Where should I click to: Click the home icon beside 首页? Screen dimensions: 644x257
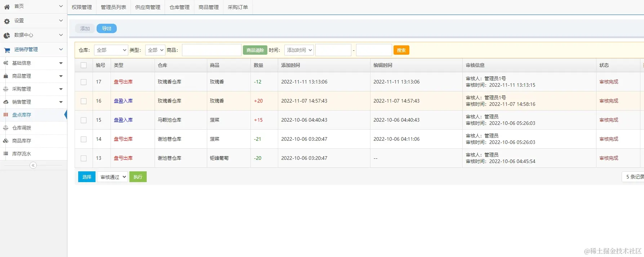tap(7, 6)
